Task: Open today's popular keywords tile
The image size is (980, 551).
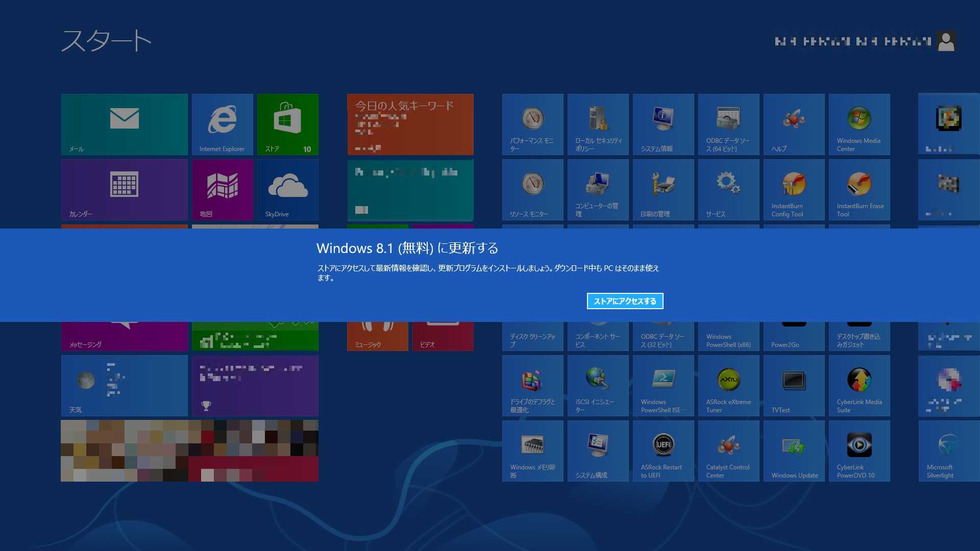Action: pos(410,124)
